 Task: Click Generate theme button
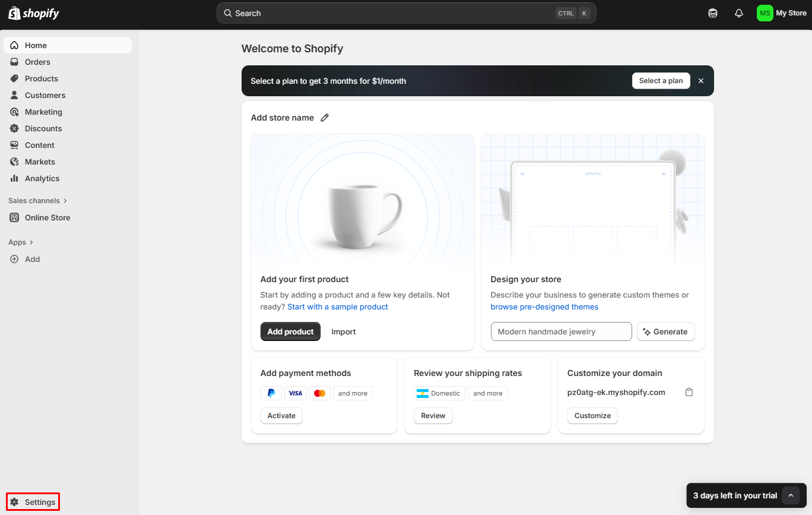coord(665,331)
